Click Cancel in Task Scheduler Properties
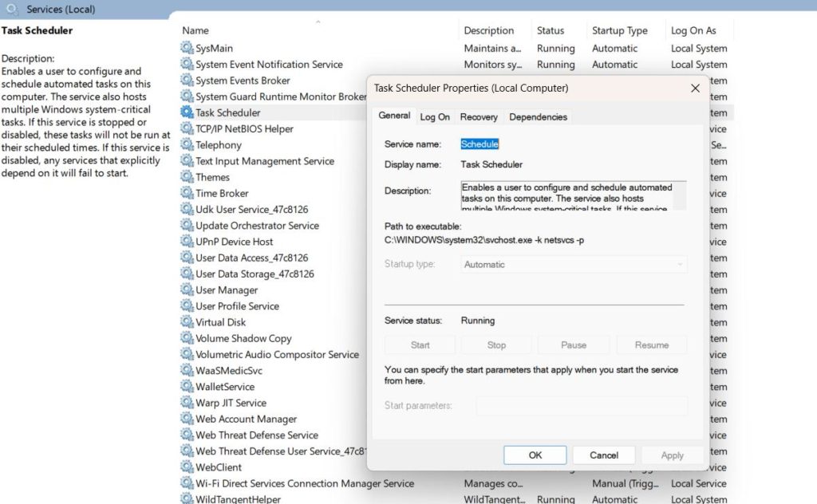The image size is (817, 504). tap(604, 455)
